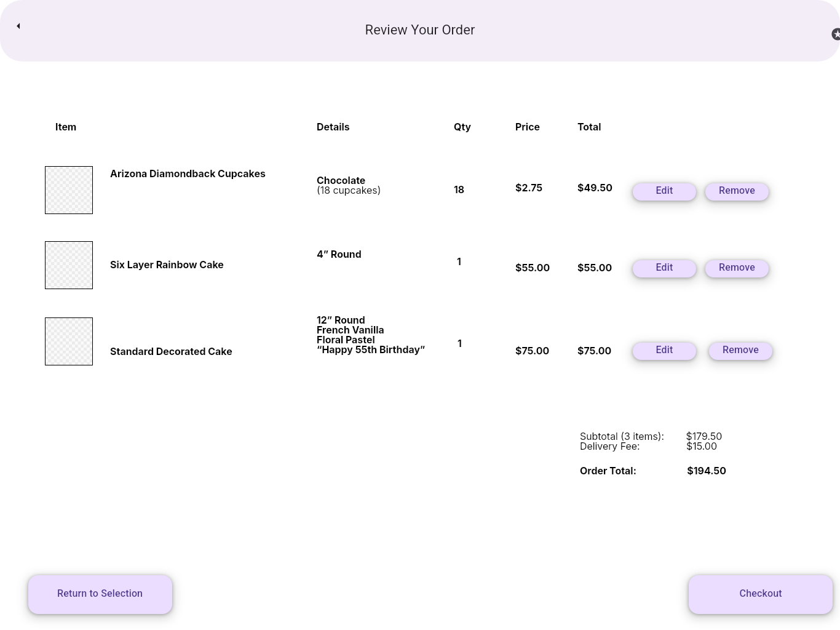
Task: Remove the Arizona Diamondback Cupcakes item
Action: [737, 191]
